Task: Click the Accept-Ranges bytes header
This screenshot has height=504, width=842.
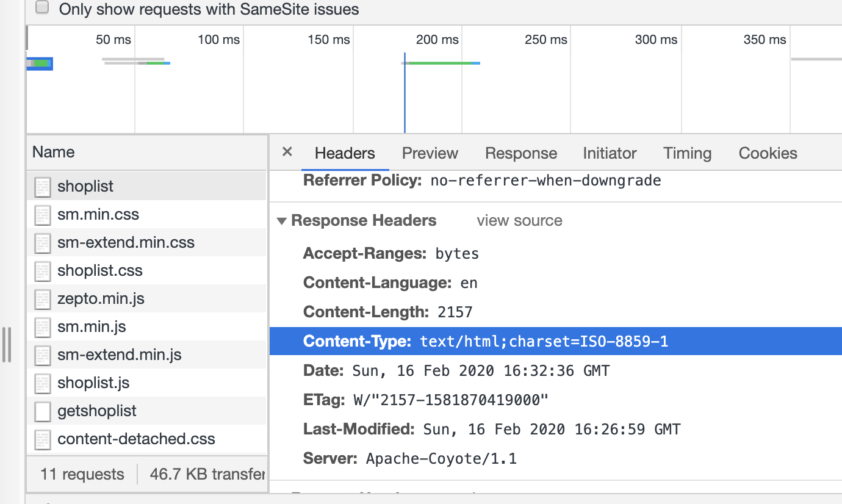Action: [x=391, y=253]
